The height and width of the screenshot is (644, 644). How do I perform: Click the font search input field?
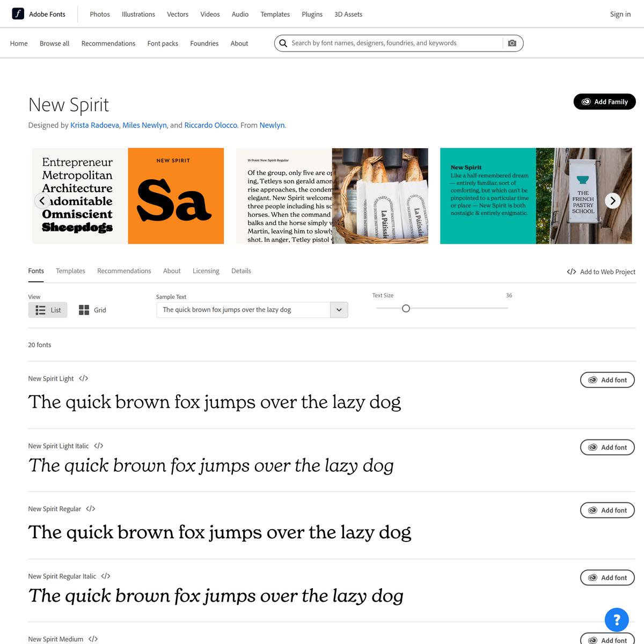point(394,43)
